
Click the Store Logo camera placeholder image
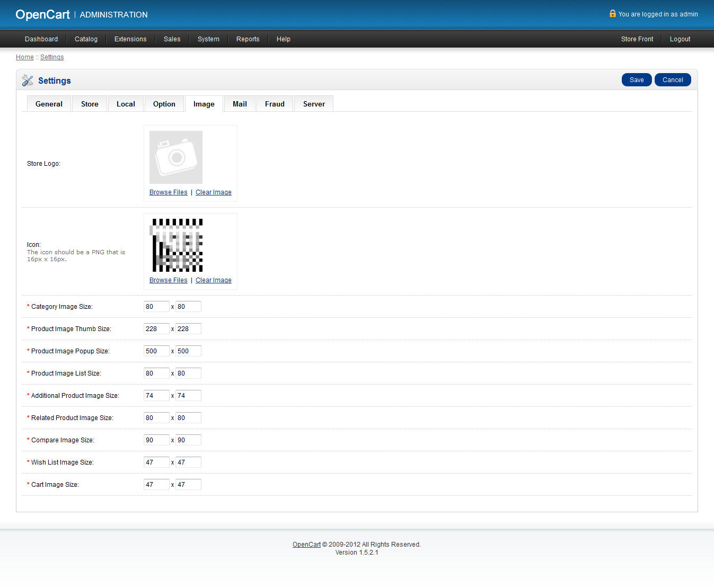(176, 157)
